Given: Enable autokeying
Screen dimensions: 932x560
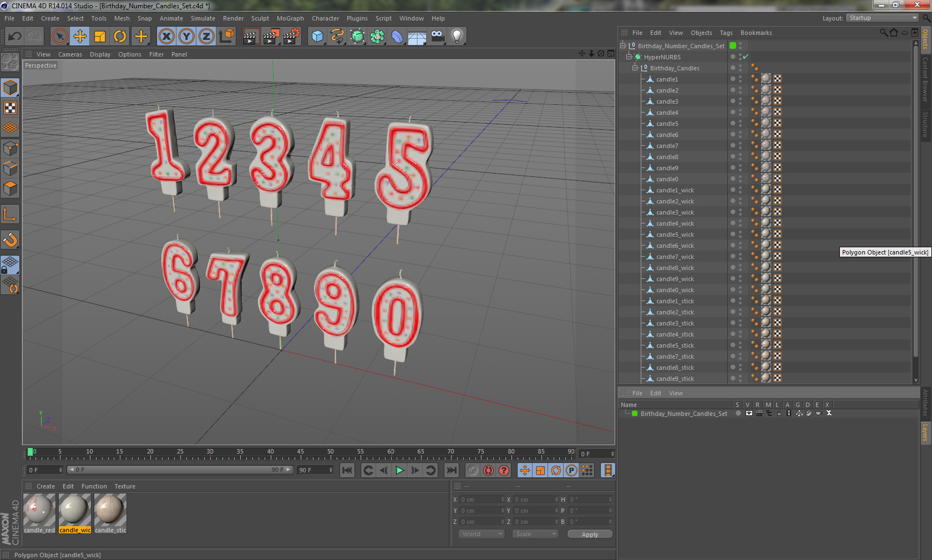Looking at the screenshot, I should tap(488, 470).
